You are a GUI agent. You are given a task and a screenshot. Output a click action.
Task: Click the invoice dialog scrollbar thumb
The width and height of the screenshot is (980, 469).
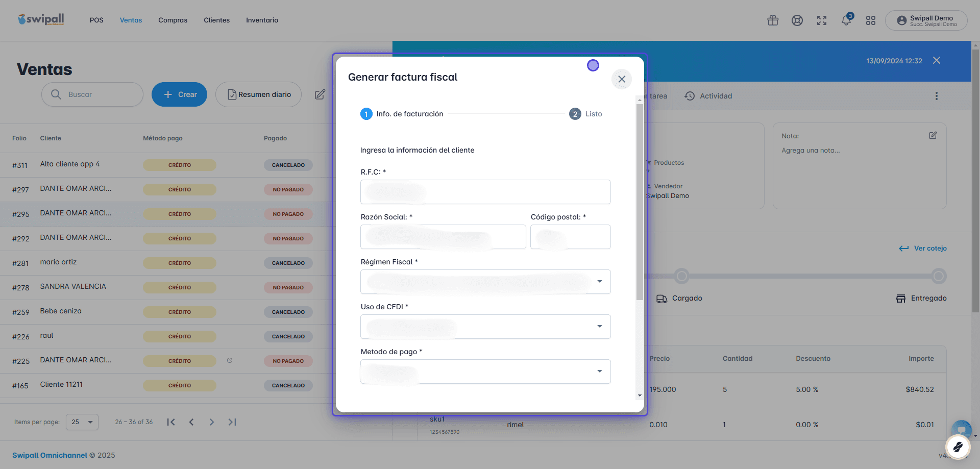click(x=640, y=202)
